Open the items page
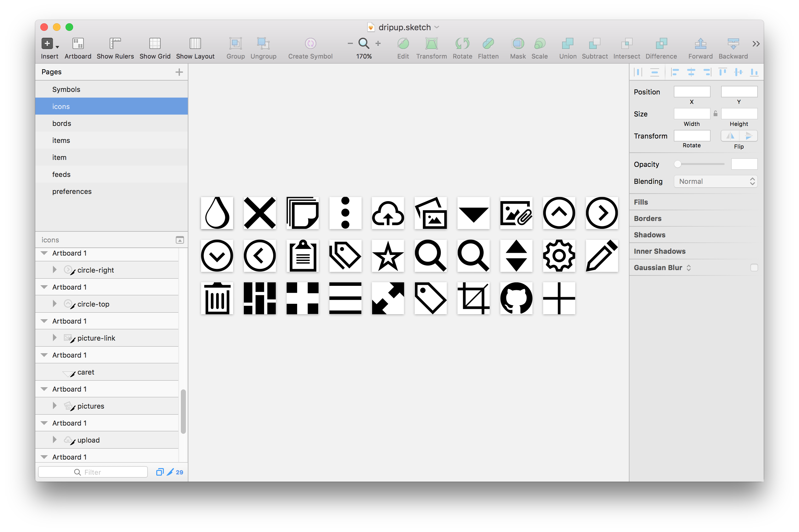Image resolution: width=799 pixels, height=532 pixels. coord(112,140)
